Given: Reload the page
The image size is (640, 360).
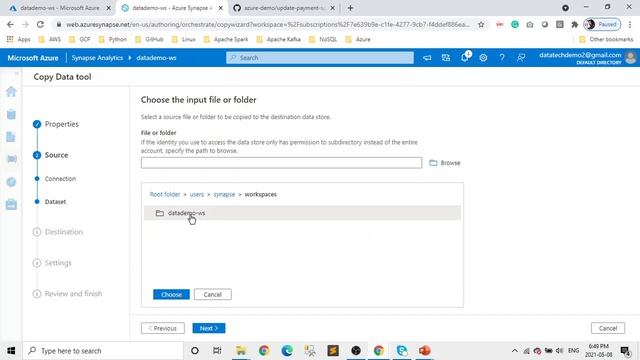Looking at the screenshot, I should (40, 24).
